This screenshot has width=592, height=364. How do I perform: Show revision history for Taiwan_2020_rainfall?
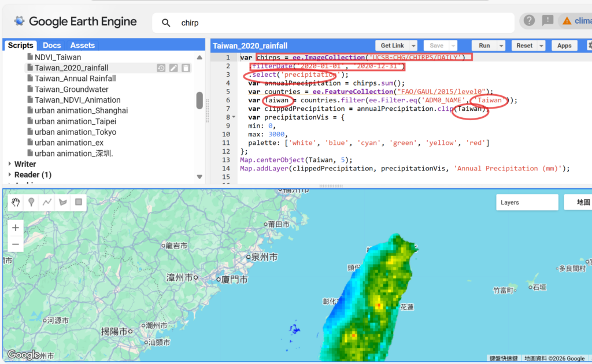click(161, 68)
